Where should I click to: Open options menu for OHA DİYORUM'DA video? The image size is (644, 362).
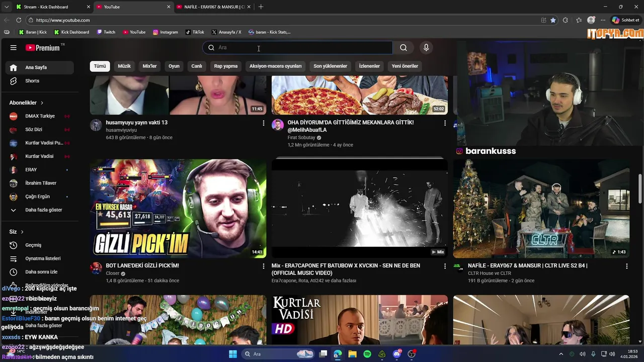pyautogui.click(x=445, y=123)
